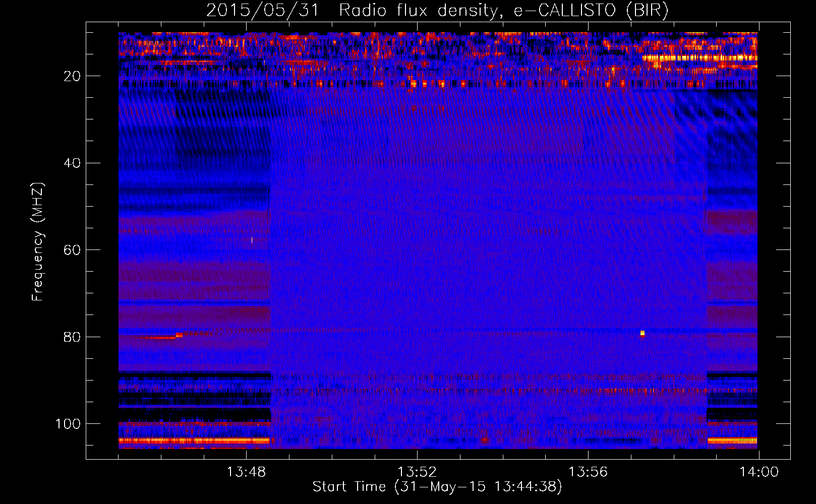
Task: Click the time tick label '13:52'
Action: coord(417,472)
